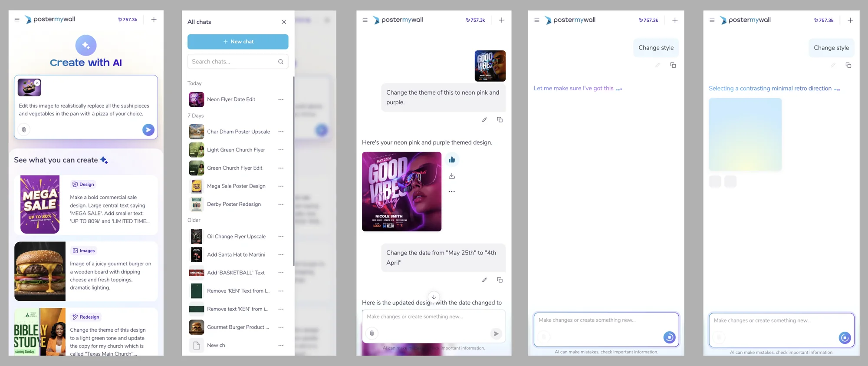The image size is (868, 366).
Task: Open hamburger menu on Create with AI screen
Action: tap(17, 20)
